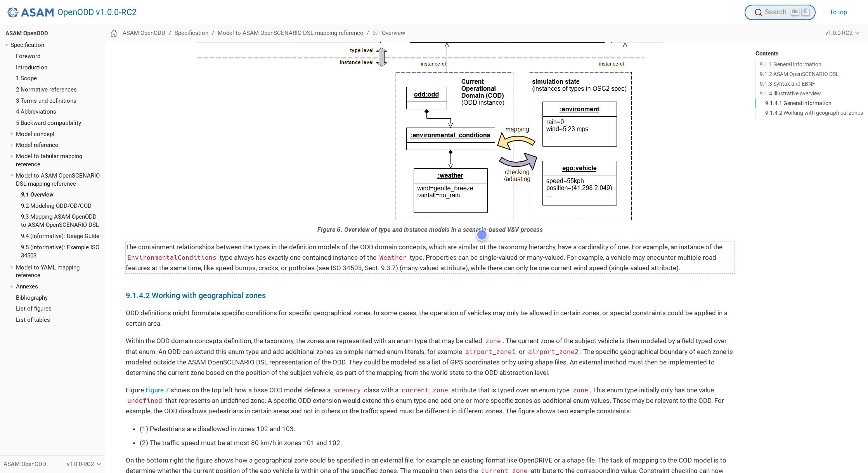Click Specification breadcrumb link

pos(191,33)
